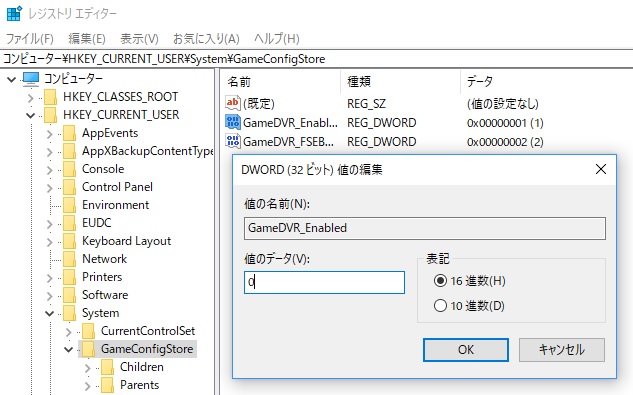
Task: Expand the Printers node
Action: [50, 278]
